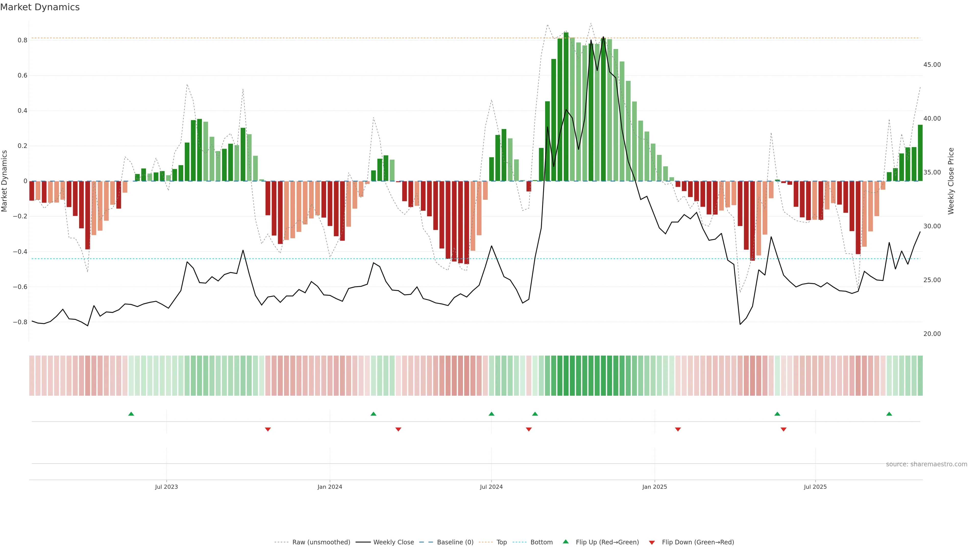Click the Weekly Close Price axis title

tap(951, 181)
